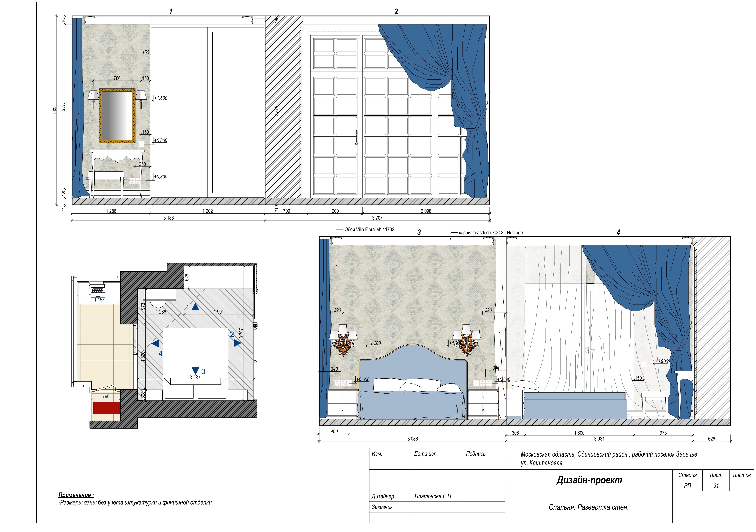This screenshot has width=756, height=532.
Task: Click the door handle on glazed door
Action: [x=356, y=138]
